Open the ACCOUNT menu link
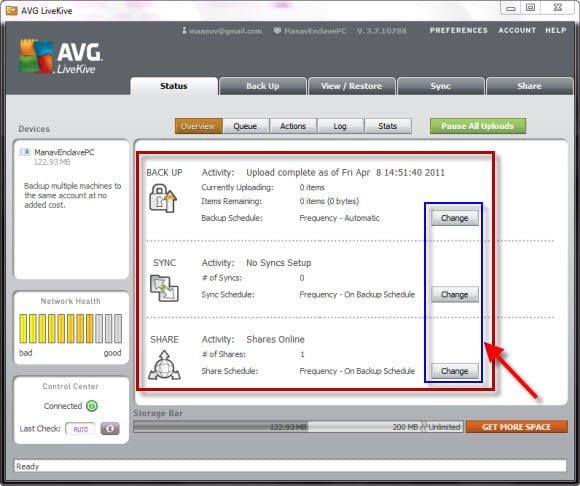The height and width of the screenshot is (486, 580). coord(517,30)
